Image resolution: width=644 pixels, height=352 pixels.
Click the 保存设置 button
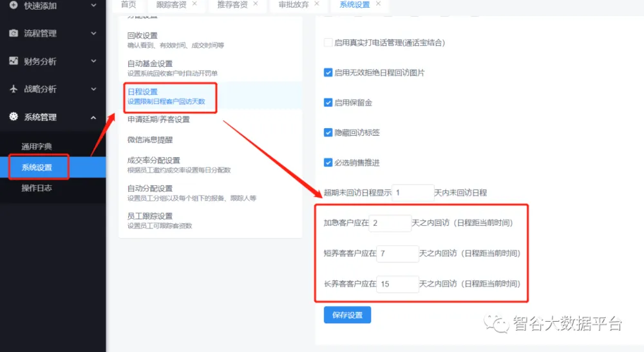point(347,315)
